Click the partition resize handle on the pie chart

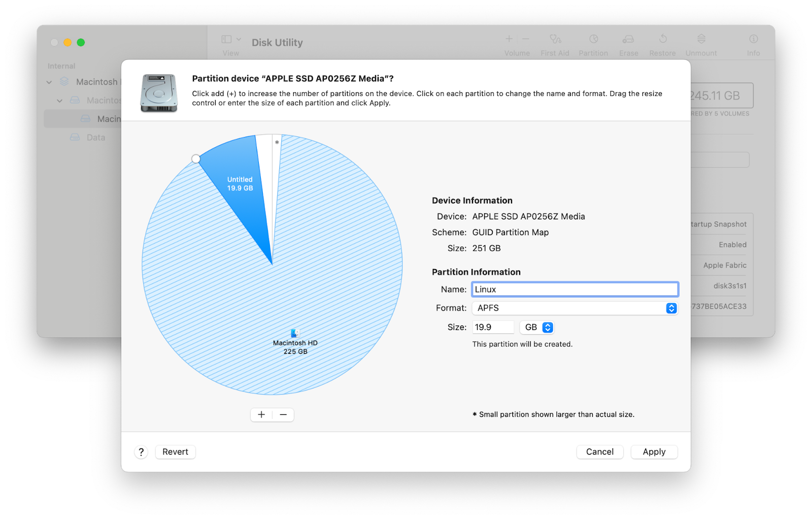(196, 159)
